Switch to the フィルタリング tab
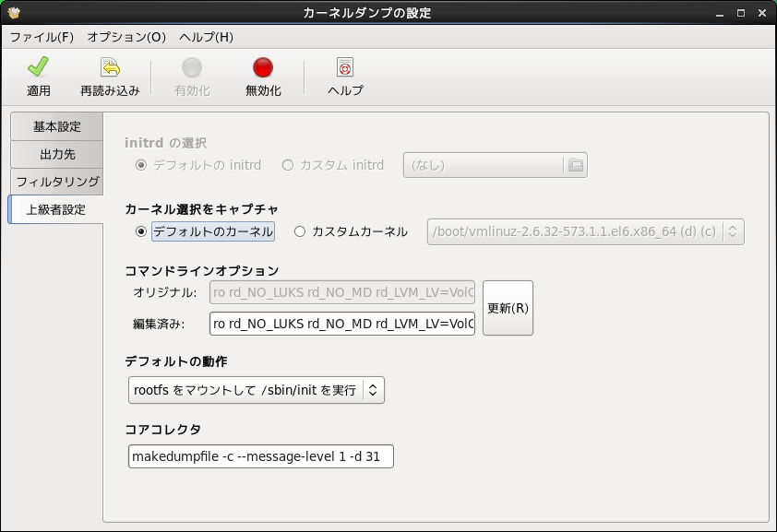 [56, 182]
